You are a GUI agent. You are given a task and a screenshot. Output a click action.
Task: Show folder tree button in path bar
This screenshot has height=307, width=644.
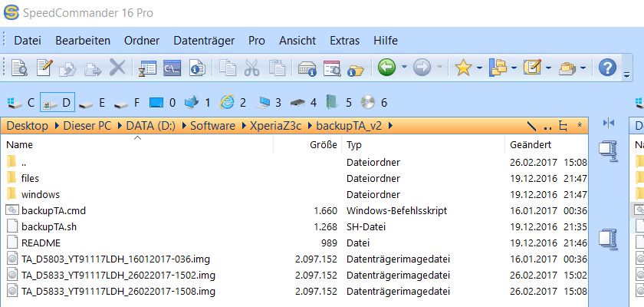click(563, 126)
